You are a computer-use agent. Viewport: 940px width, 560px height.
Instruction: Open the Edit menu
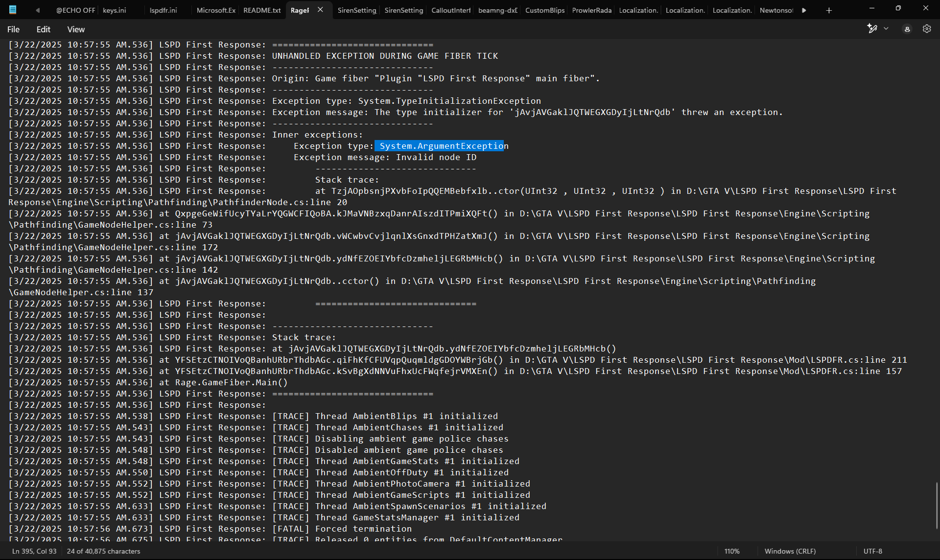coord(43,29)
